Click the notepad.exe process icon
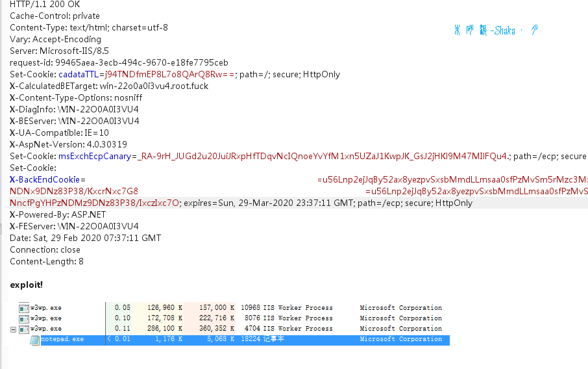The height and width of the screenshot is (369, 588). click(34, 340)
